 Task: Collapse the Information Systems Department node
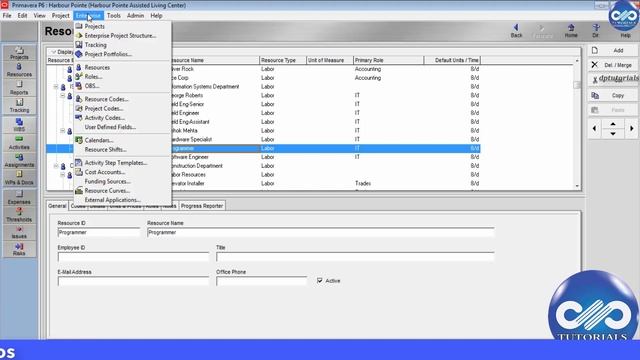coord(56,87)
